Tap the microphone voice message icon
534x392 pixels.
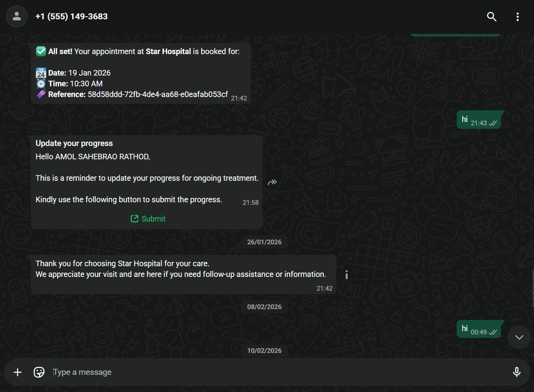click(516, 372)
